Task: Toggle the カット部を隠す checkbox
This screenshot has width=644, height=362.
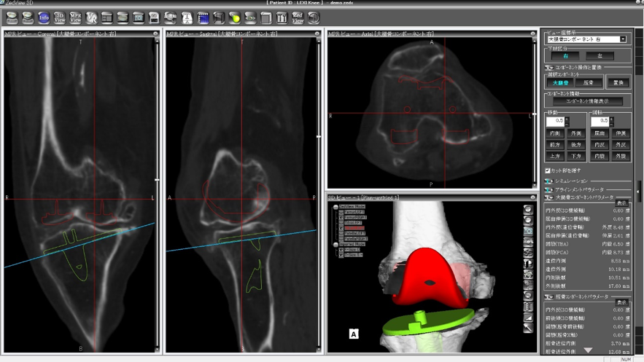Action: click(x=548, y=170)
